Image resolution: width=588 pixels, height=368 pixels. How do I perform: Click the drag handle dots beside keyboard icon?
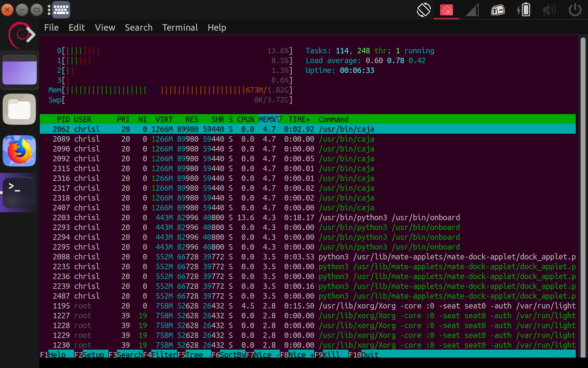(x=49, y=10)
